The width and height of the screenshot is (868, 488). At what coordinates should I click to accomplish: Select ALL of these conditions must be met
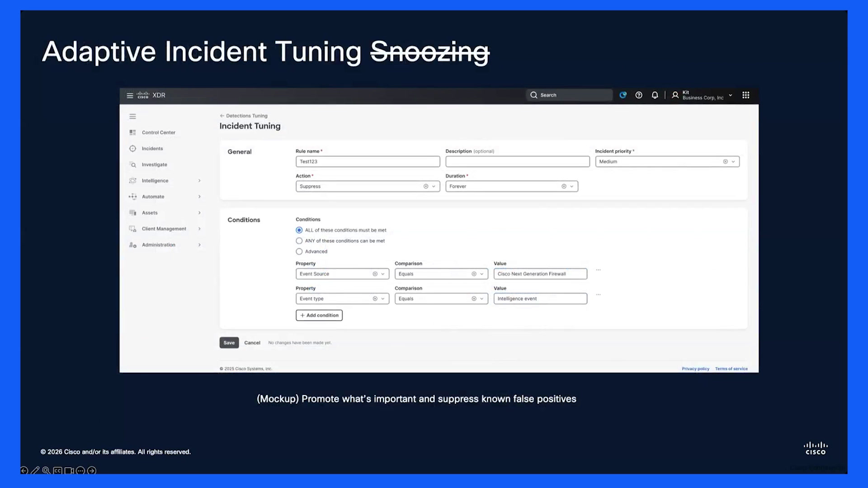(299, 230)
